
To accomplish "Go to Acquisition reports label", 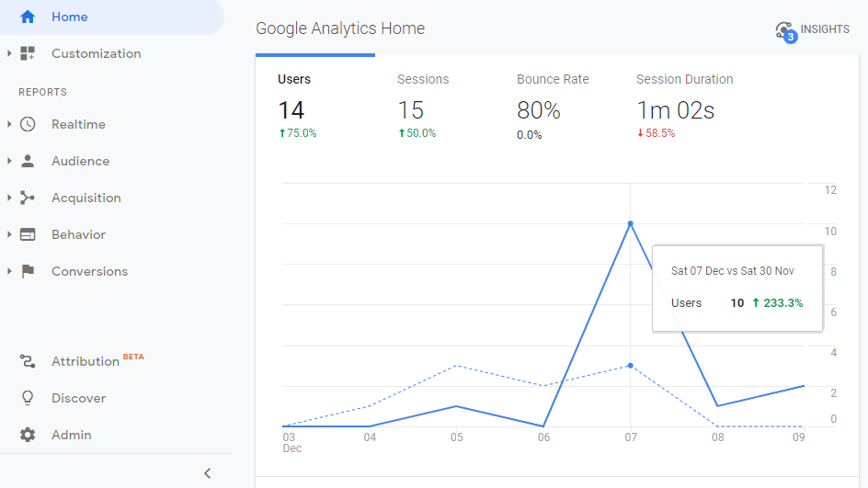I will 86,199.
